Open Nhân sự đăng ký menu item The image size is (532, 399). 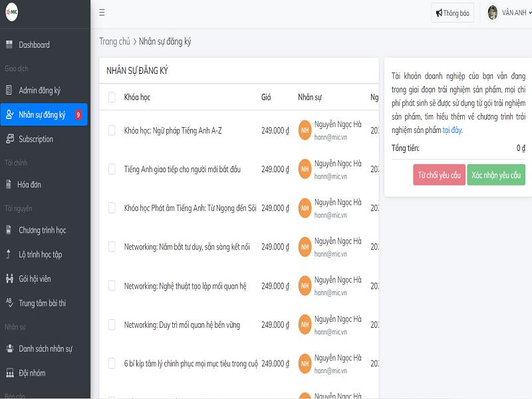42,114
